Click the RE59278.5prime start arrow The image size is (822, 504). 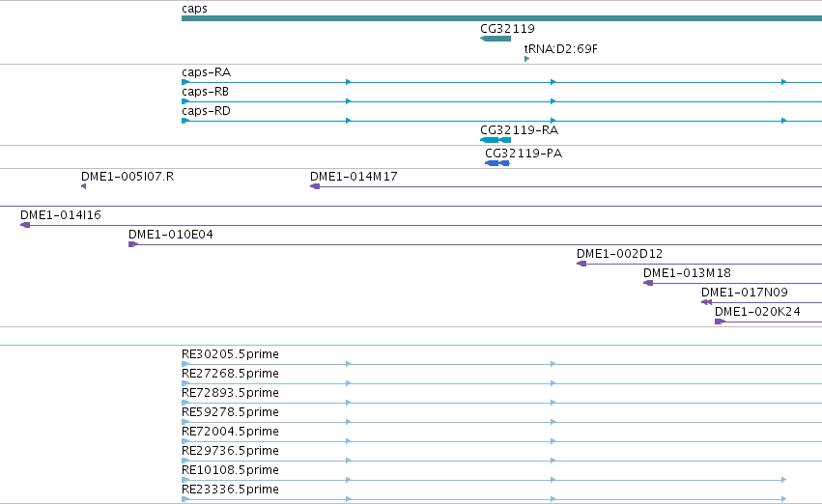[x=185, y=422]
